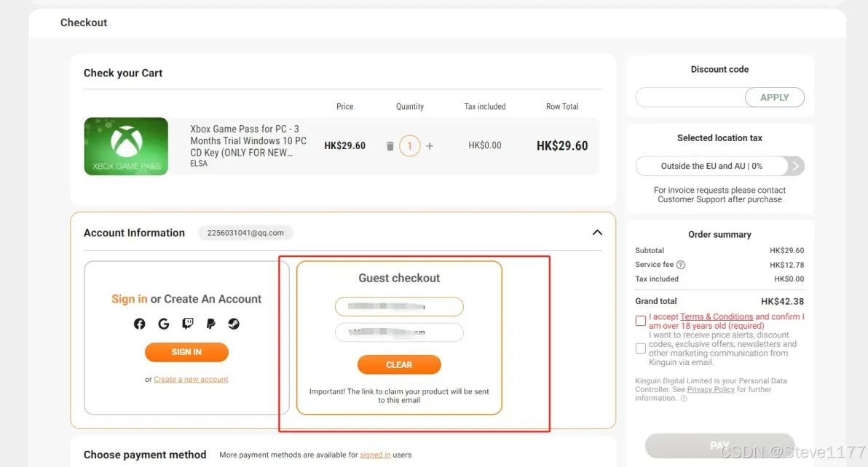
Task: Click the orange SIGN IN button
Action: click(186, 352)
